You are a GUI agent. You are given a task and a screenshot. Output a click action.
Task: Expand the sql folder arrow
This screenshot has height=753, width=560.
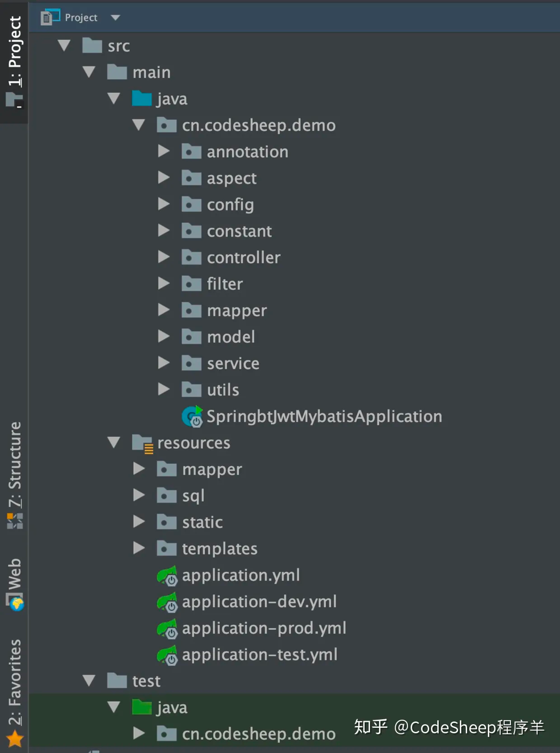click(139, 495)
